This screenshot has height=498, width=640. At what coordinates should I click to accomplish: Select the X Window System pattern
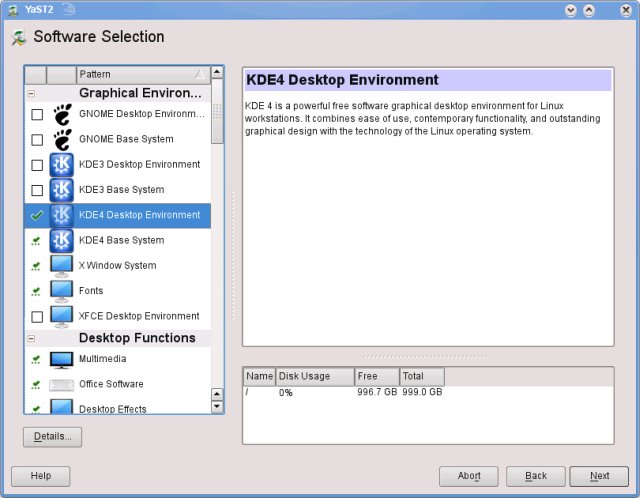(x=118, y=266)
